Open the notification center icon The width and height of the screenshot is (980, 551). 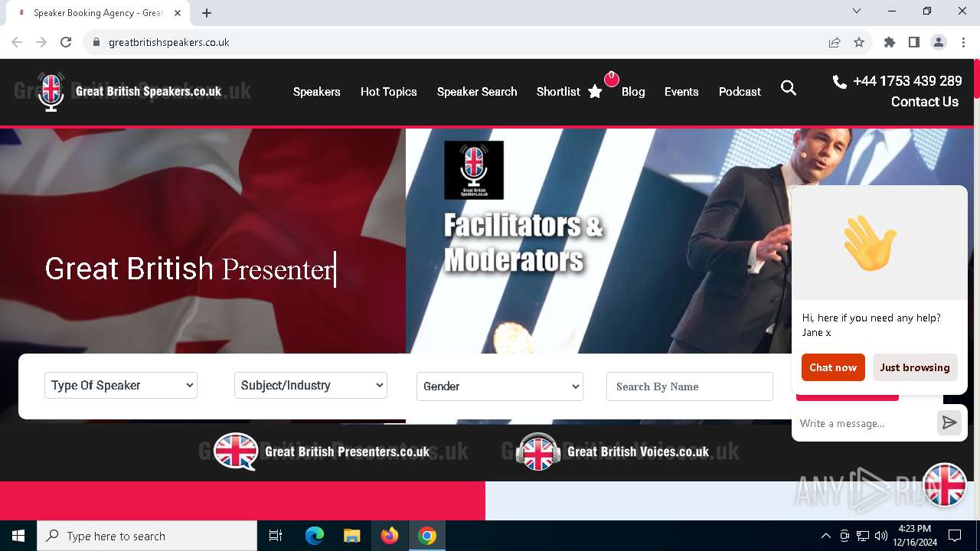[955, 536]
